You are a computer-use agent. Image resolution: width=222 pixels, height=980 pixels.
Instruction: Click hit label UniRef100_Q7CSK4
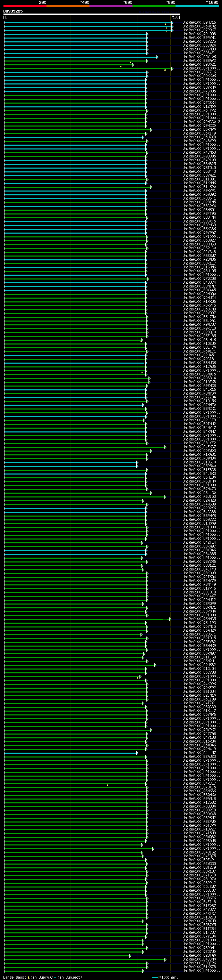[199, 103]
